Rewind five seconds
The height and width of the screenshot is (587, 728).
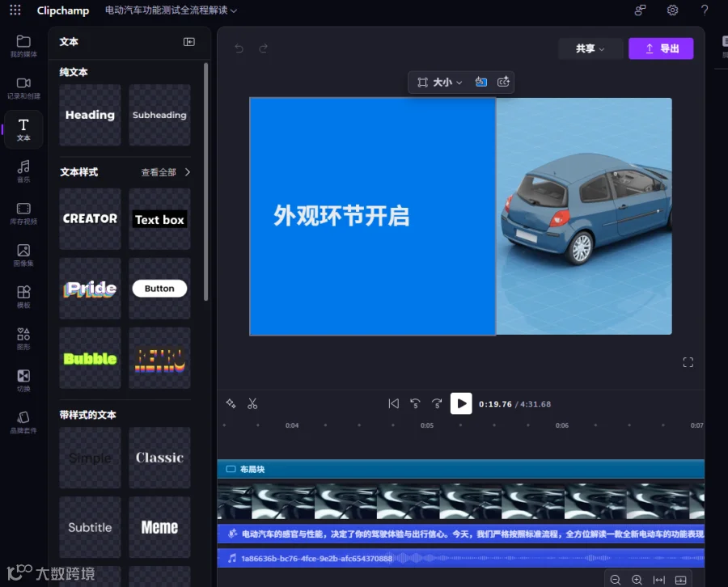point(415,403)
